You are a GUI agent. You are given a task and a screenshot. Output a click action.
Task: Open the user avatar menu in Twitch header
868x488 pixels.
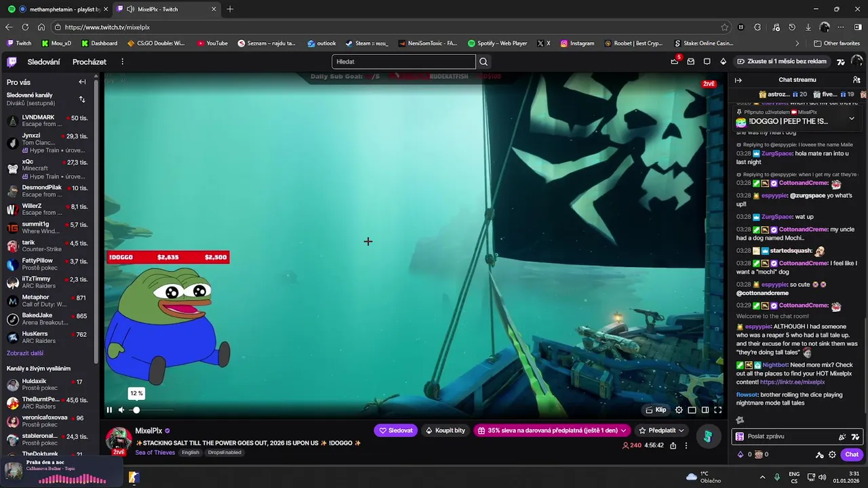[x=856, y=62]
